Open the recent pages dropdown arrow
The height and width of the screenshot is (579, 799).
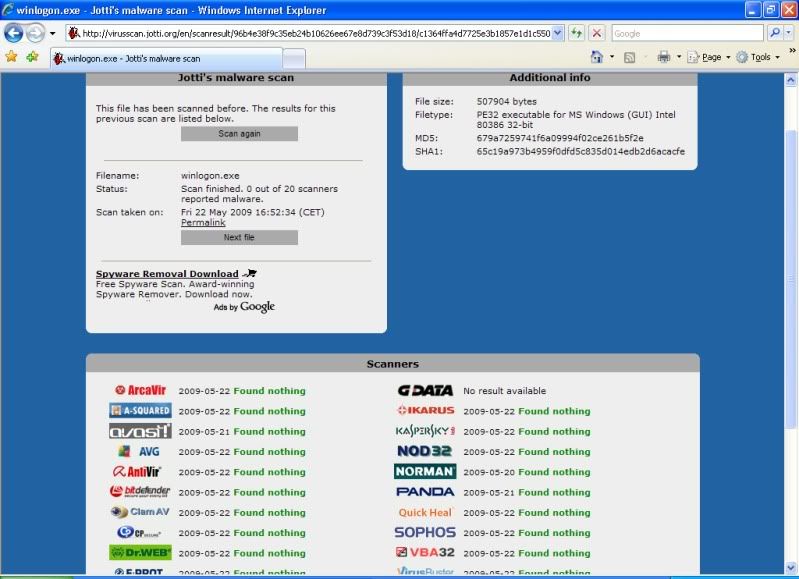(52, 34)
